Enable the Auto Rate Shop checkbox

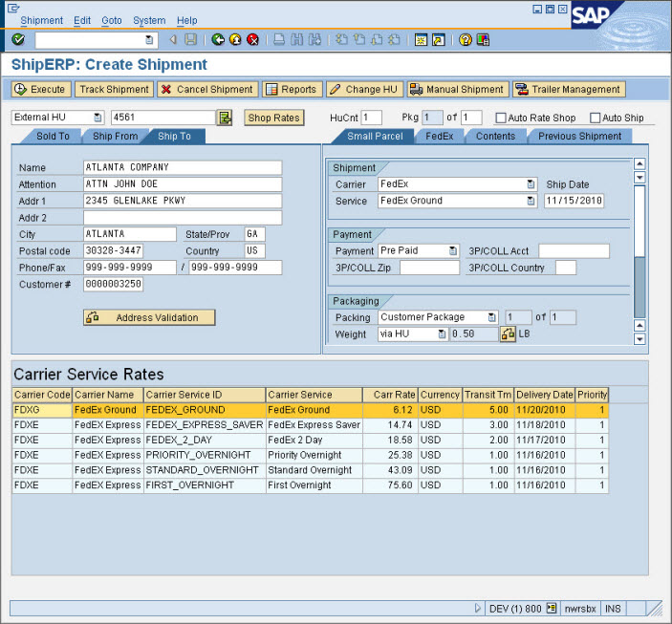click(x=500, y=118)
